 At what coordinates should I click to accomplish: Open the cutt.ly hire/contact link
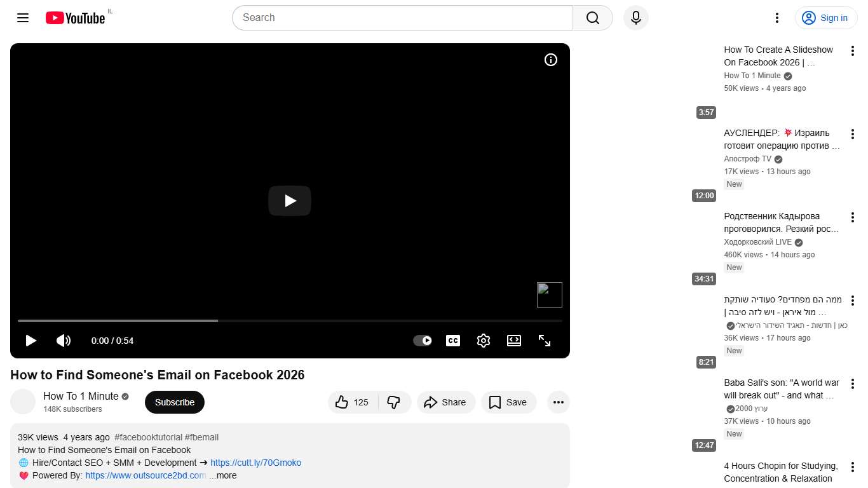(255, 463)
